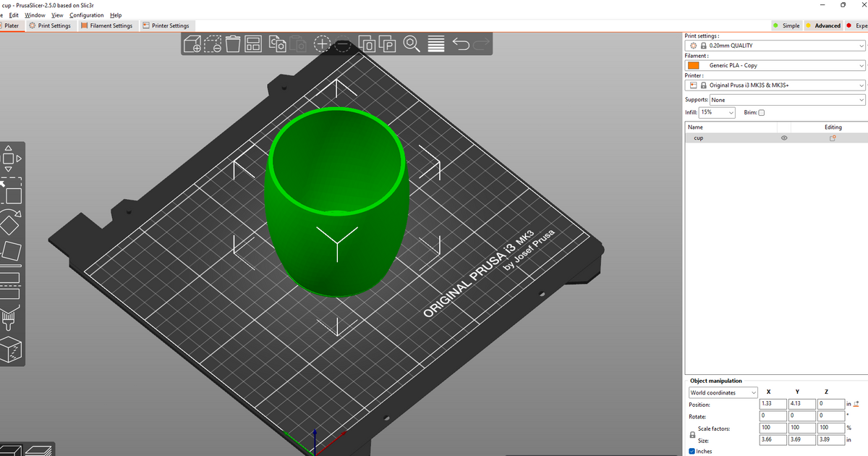Viewport: 868px width, 456px height.
Task: Switch to the Printer Settings tab
Action: (167, 25)
